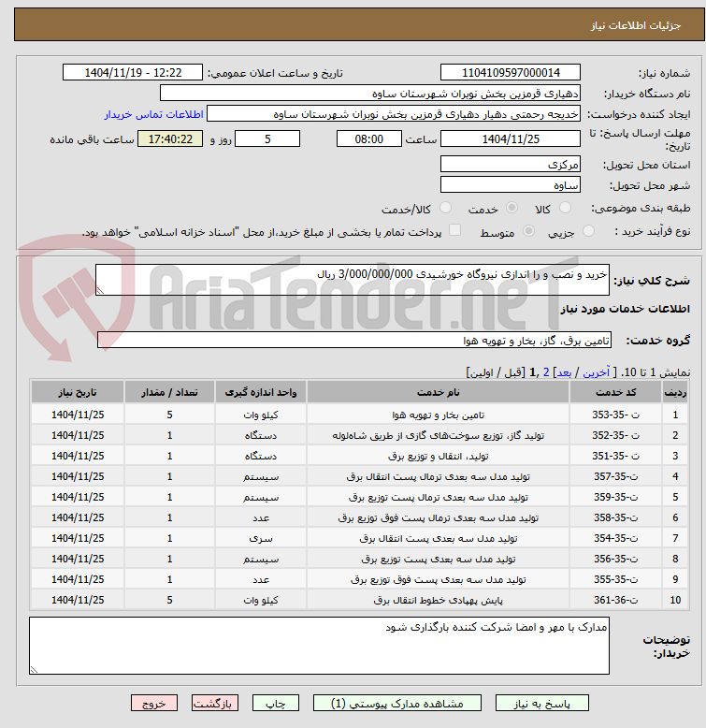Click unit سری in row 7
The height and width of the screenshot is (728, 706).
[261, 538]
